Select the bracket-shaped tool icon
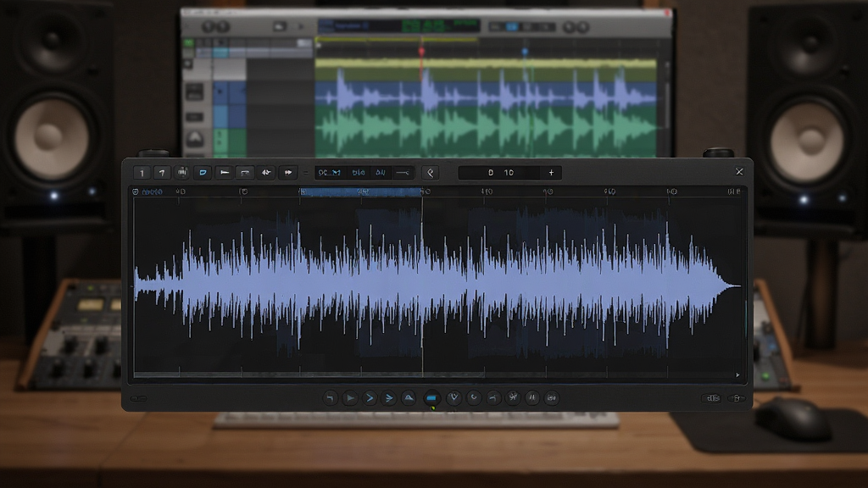The image size is (868, 488). [x=245, y=173]
